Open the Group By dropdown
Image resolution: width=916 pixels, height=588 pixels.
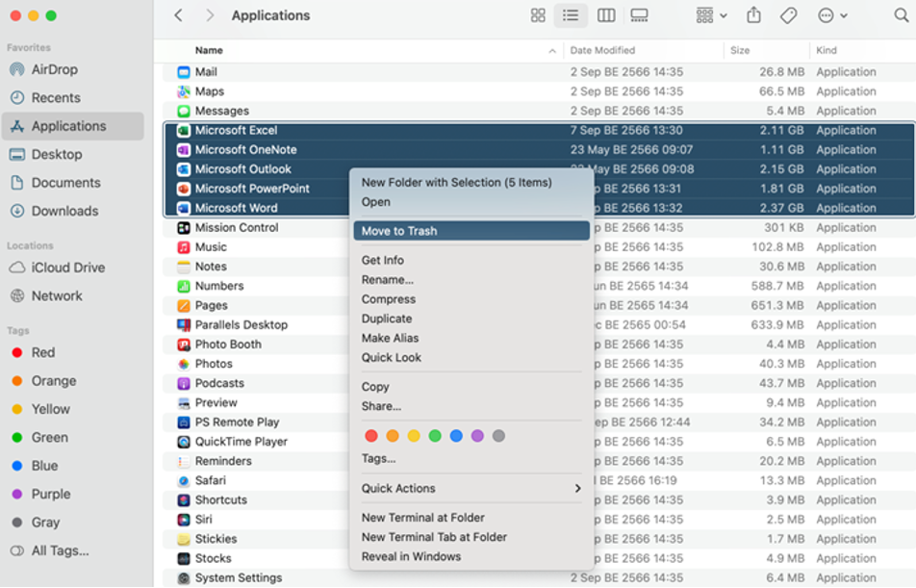pos(711,15)
